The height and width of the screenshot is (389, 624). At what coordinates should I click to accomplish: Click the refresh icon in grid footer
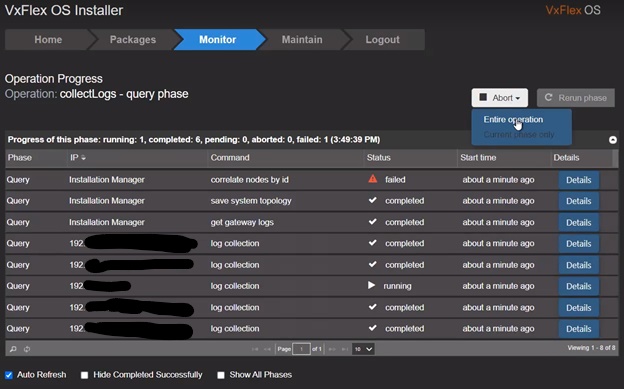coord(27,349)
